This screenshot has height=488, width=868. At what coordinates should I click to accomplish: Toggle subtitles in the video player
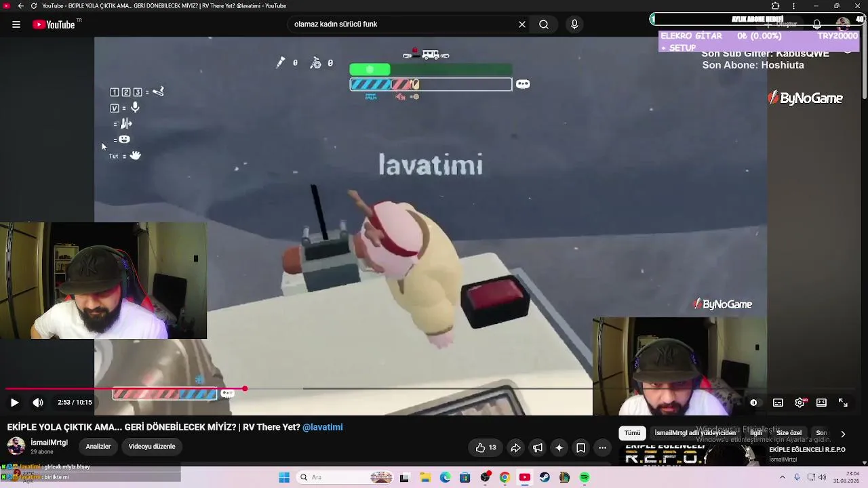[x=778, y=403]
